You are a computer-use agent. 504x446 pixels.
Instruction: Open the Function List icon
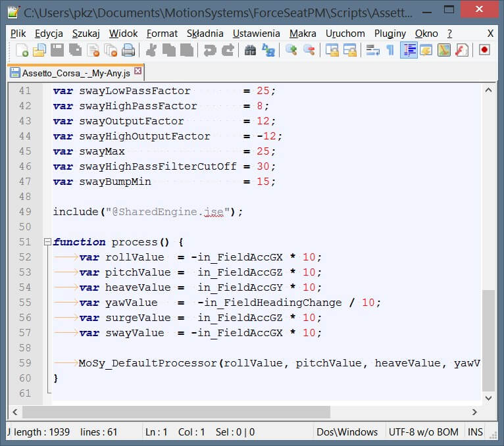[x=462, y=51]
